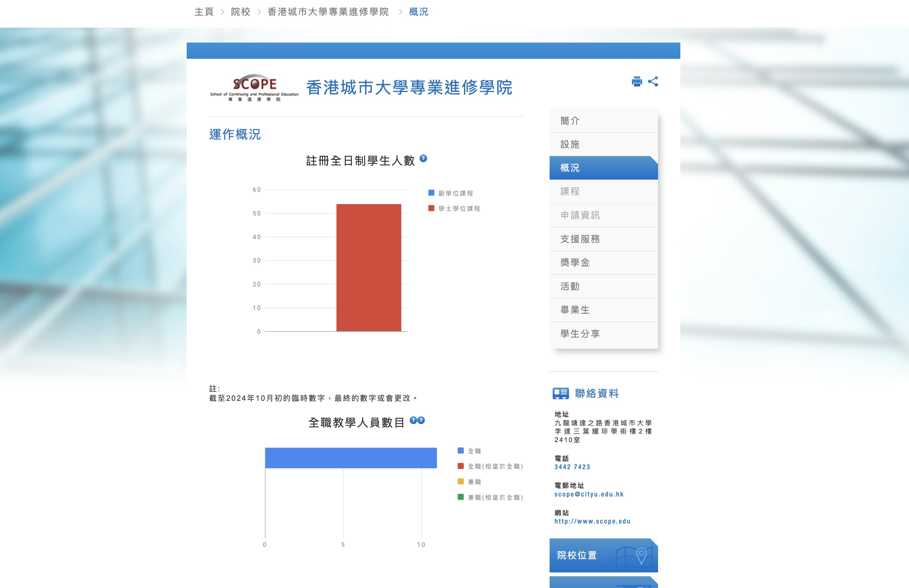The width and height of the screenshot is (909, 588).
Task: Click blue 全職 legend swatch
Action: [461, 451]
